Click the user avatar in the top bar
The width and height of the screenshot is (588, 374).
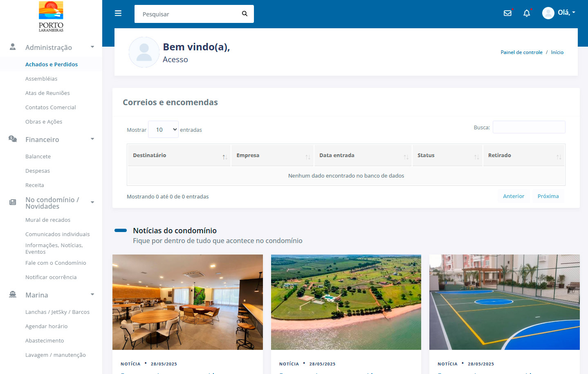[x=548, y=13]
